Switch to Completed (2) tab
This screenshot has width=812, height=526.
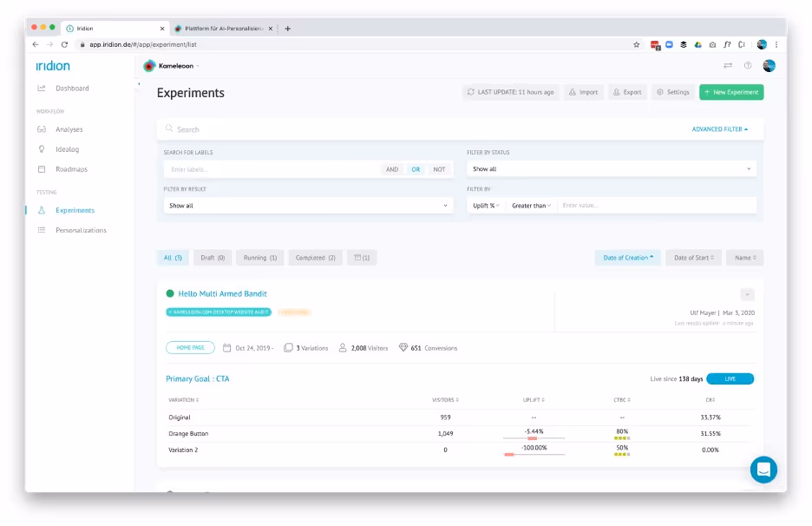click(316, 258)
